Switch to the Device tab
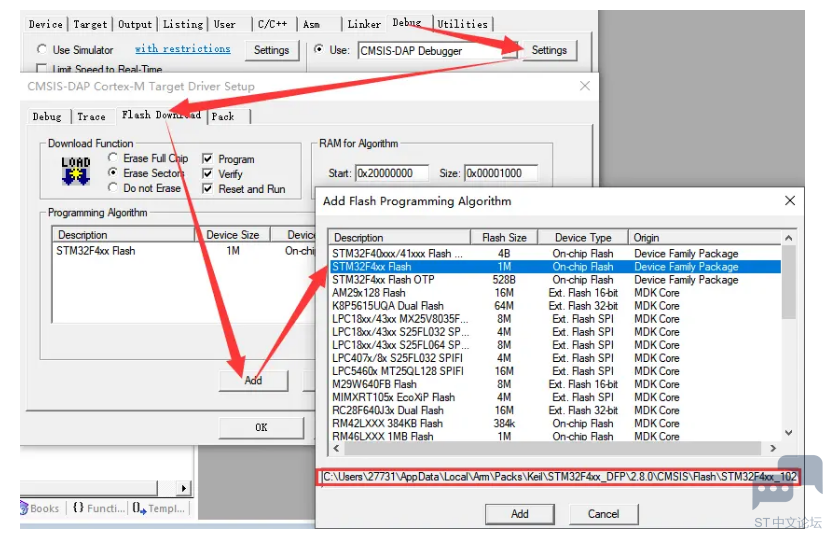 point(46,24)
